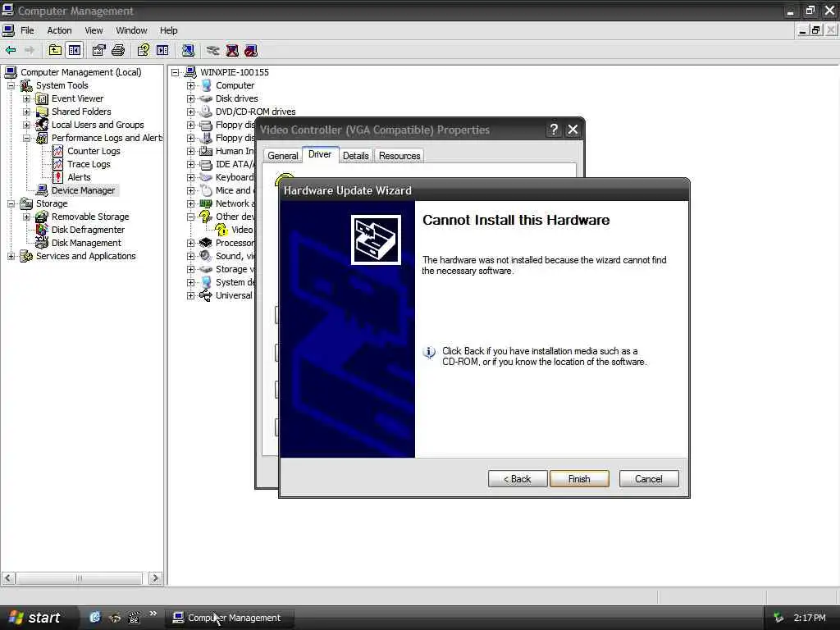The image size is (840, 630).
Task: Click the Up one level folder icon
Action: (x=55, y=50)
